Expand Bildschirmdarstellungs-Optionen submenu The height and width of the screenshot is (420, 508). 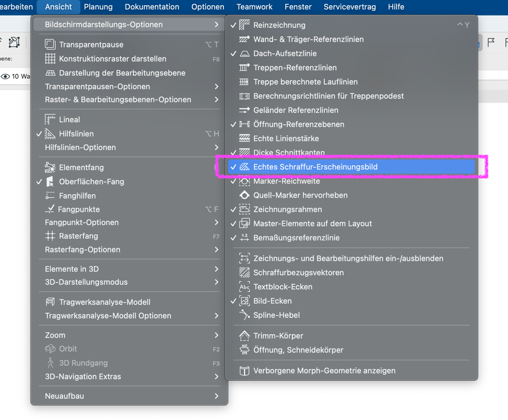click(129, 25)
